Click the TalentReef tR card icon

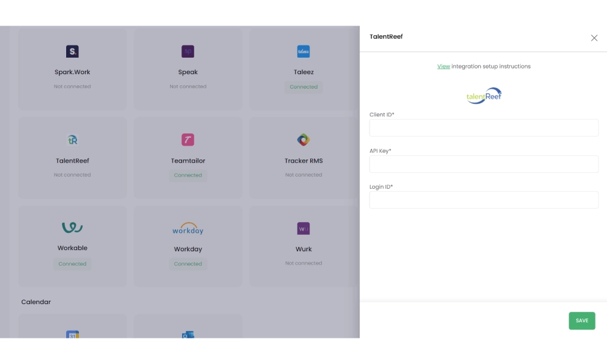coord(72,140)
